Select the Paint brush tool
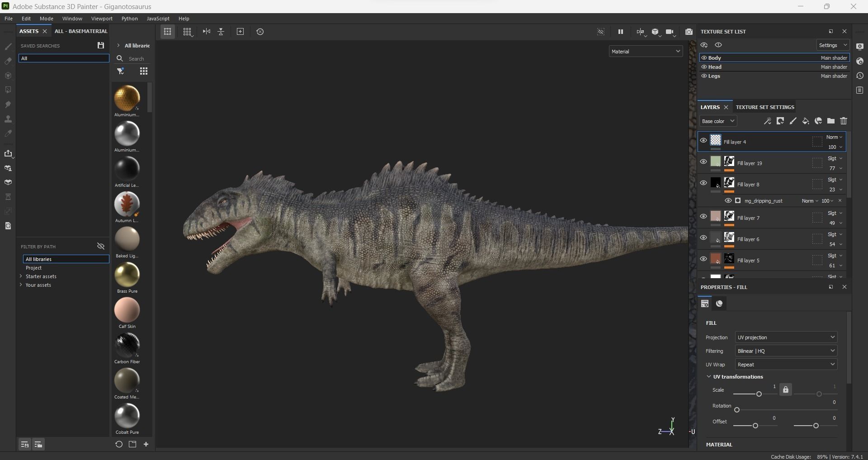868x460 pixels. tap(8, 47)
